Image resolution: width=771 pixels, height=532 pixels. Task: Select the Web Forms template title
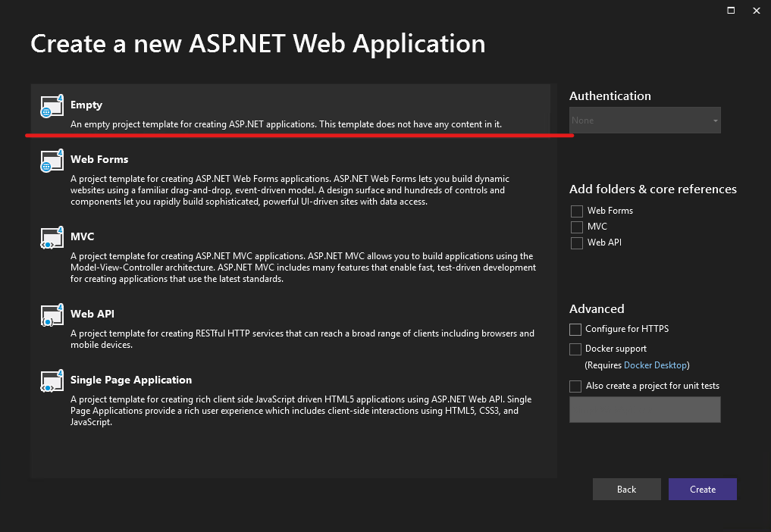coord(99,159)
